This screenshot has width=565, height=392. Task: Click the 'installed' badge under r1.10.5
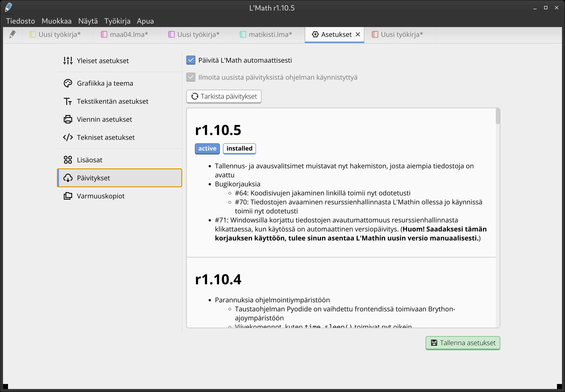pos(239,149)
